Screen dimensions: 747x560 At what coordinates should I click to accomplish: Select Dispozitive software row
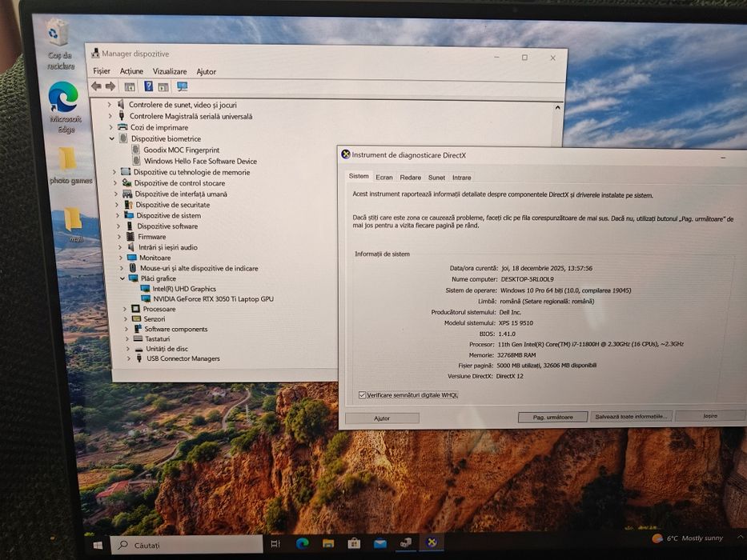pyautogui.click(x=167, y=226)
